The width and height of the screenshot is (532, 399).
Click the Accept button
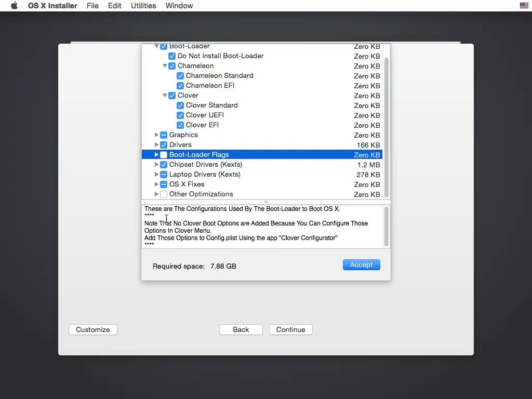(362, 264)
